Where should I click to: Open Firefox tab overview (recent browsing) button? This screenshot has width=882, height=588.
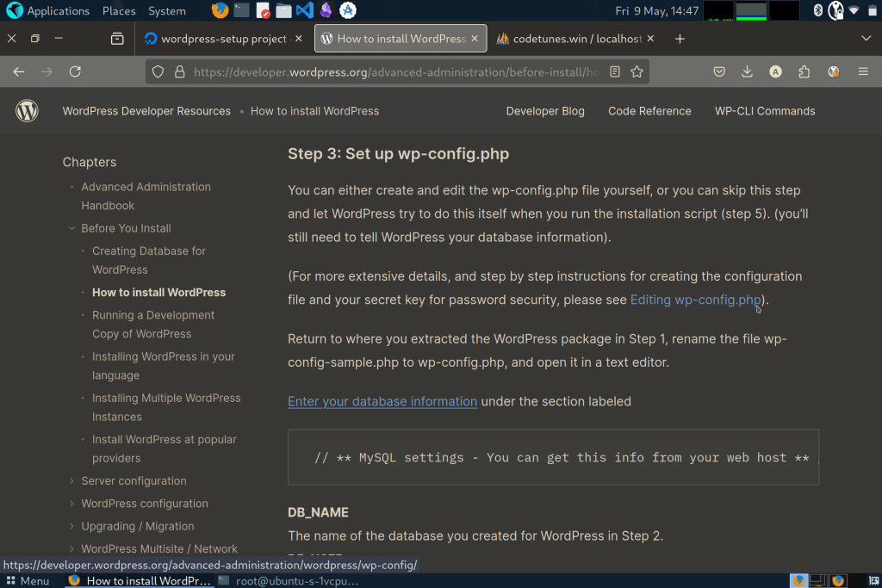click(117, 38)
